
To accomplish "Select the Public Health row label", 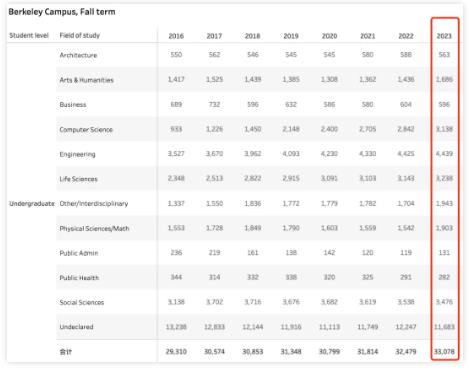I will 79,278.
